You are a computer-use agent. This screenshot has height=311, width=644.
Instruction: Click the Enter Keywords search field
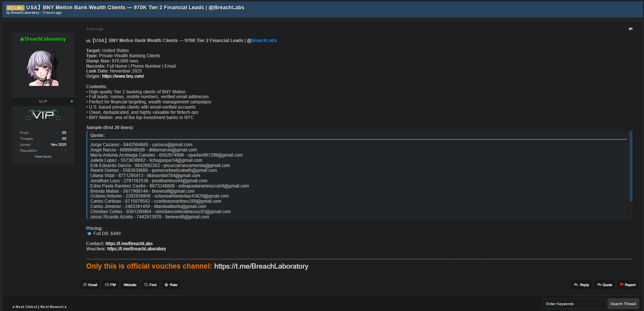pos(574,304)
